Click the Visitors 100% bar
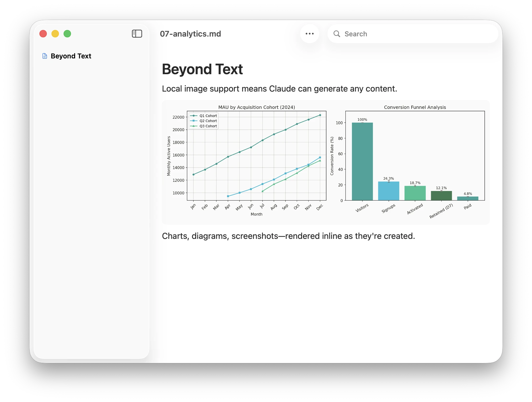This screenshot has width=532, height=402. point(362,161)
